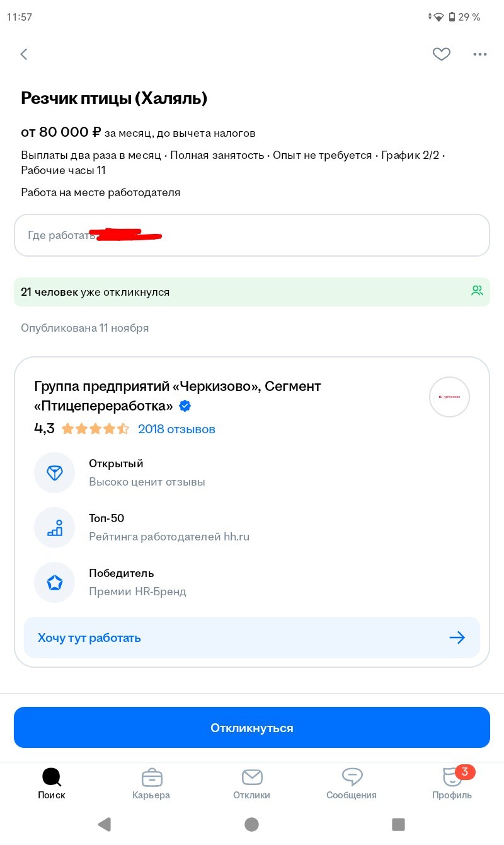Open the Карьера tab
504x845 pixels.
(151, 784)
